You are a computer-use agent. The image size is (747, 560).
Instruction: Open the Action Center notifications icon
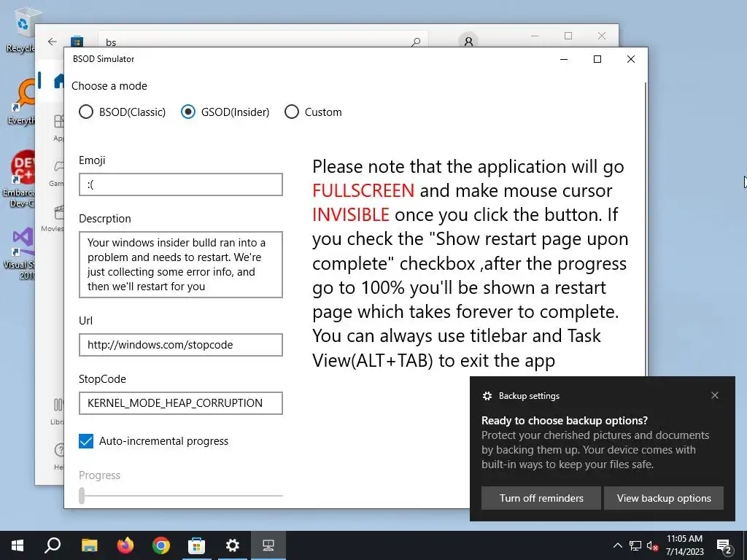pyautogui.click(x=724, y=545)
